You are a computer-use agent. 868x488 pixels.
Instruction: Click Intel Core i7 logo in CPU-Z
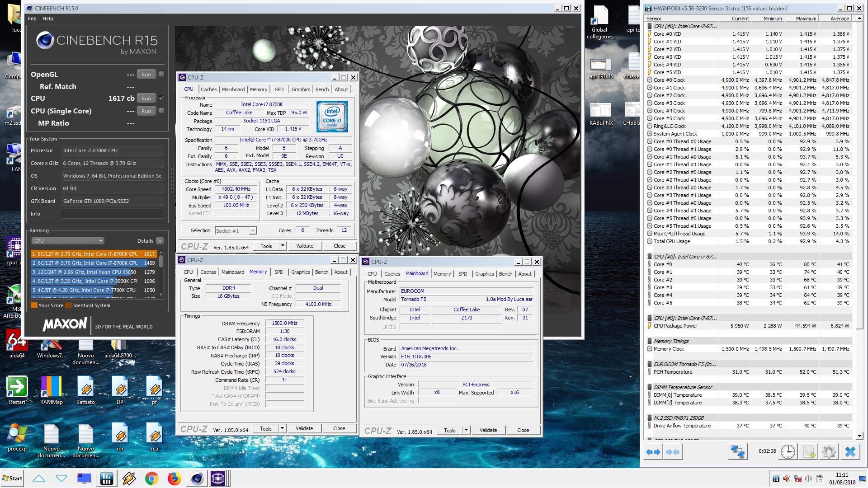coord(332,117)
